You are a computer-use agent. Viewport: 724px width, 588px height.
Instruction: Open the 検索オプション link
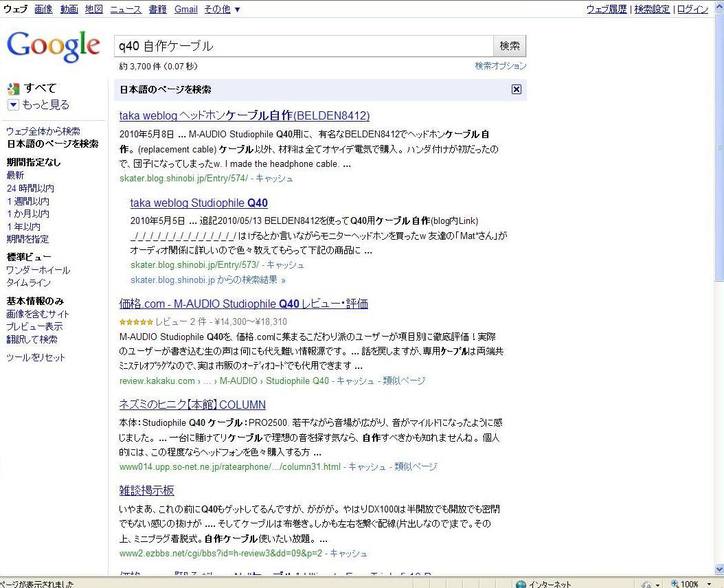point(501,65)
